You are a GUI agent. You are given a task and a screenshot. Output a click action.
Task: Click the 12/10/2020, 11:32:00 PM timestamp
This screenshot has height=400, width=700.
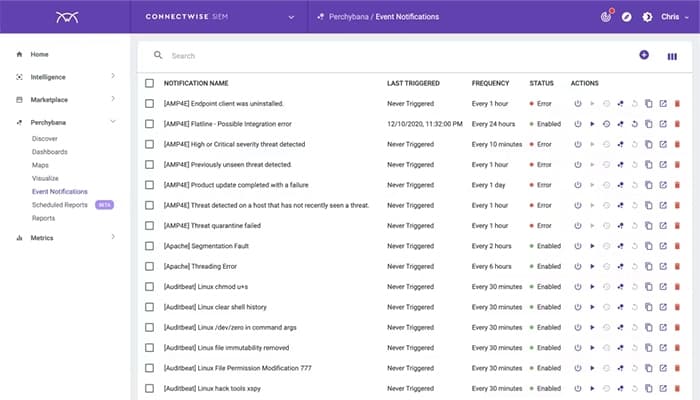tap(425, 124)
